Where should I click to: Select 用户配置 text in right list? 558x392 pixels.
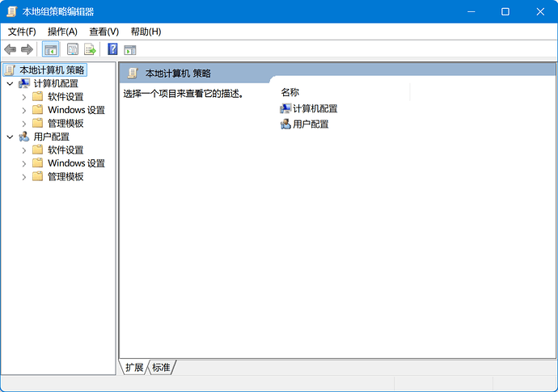[311, 124]
